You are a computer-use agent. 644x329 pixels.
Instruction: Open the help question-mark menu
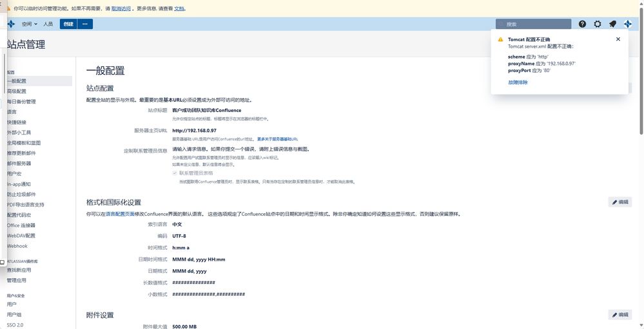[x=582, y=24]
